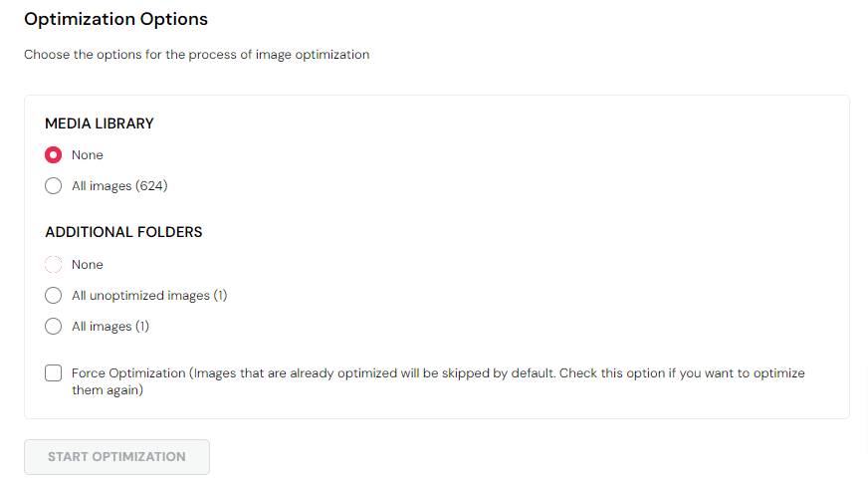Click the "Choose the options" description line
Viewport: 868px width, 483px height.
coord(196,55)
